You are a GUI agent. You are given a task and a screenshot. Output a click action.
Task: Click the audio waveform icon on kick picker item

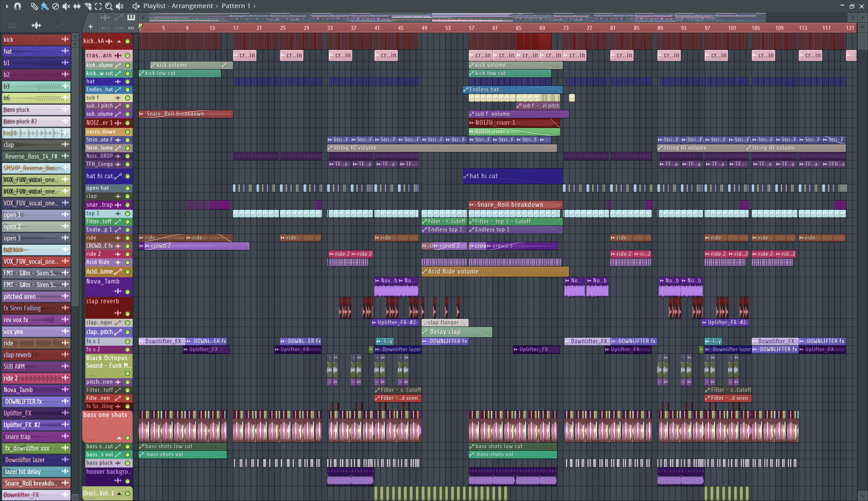(x=65, y=39)
